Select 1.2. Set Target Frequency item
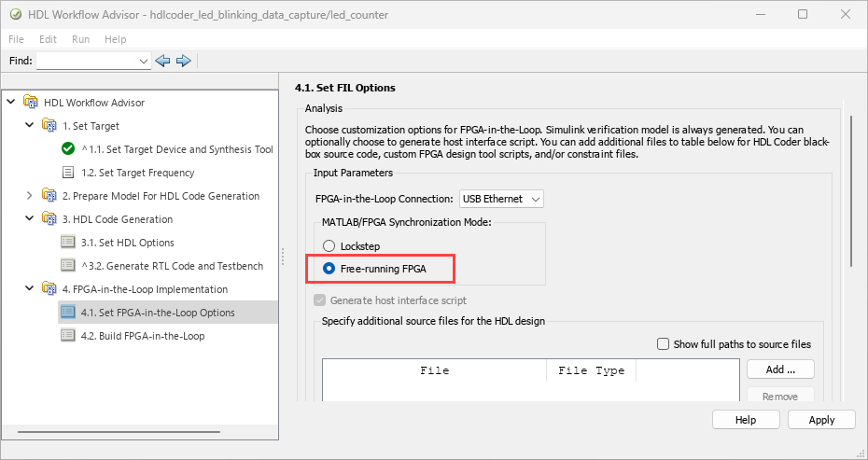This screenshot has height=460, width=868. (138, 173)
